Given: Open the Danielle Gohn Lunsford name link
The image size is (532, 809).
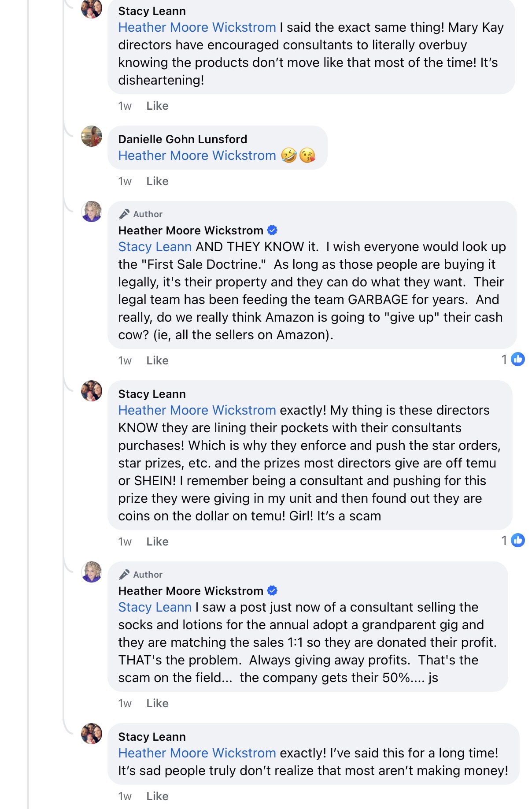Looking at the screenshot, I should pyautogui.click(x=182, y=139).
